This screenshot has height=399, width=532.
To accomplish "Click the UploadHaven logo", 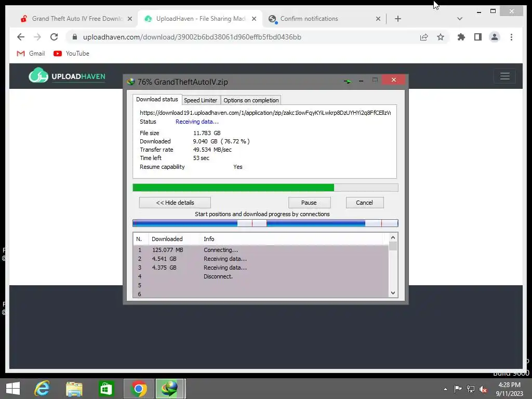I will (67, 76).
